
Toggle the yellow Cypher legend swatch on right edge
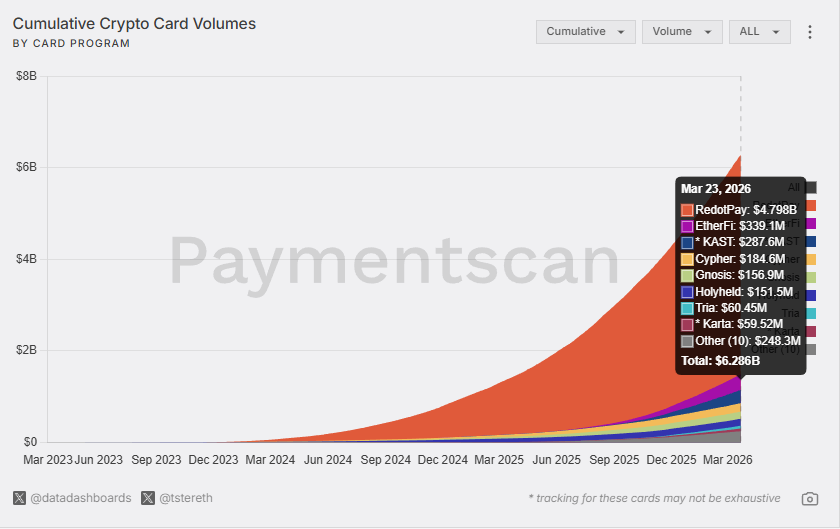point(811,259)
